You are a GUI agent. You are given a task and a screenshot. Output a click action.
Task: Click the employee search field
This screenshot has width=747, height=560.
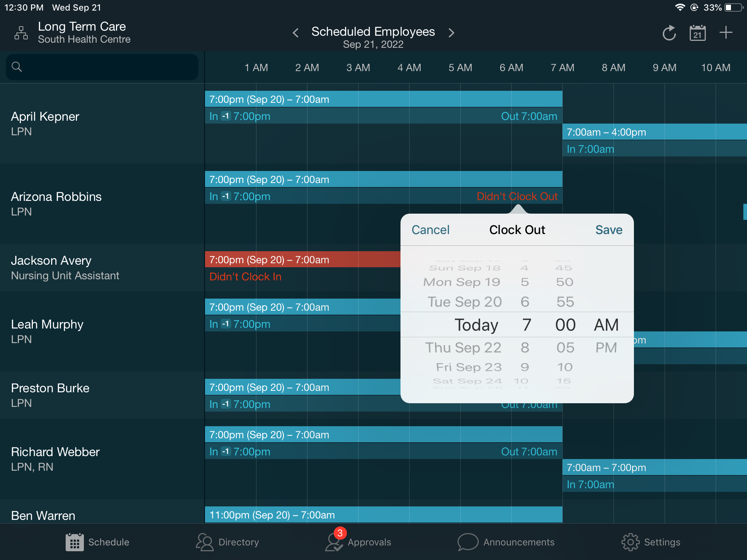[x=102, y=67]
